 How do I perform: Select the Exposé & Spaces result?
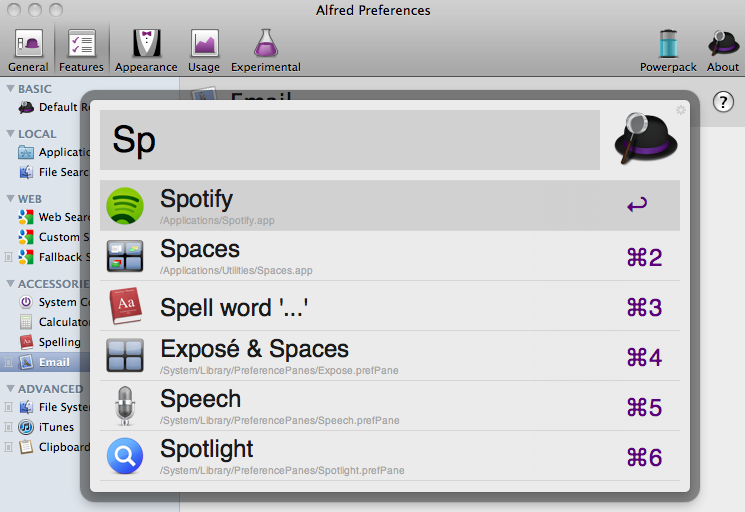tap(390, 356)
